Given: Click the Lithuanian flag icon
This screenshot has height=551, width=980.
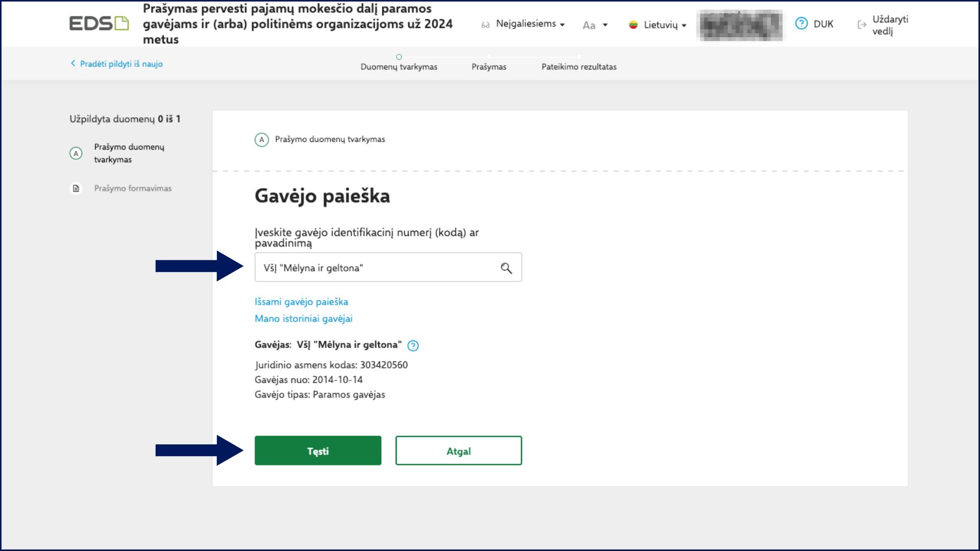Looking at the screenshot, I should (633, 25).
